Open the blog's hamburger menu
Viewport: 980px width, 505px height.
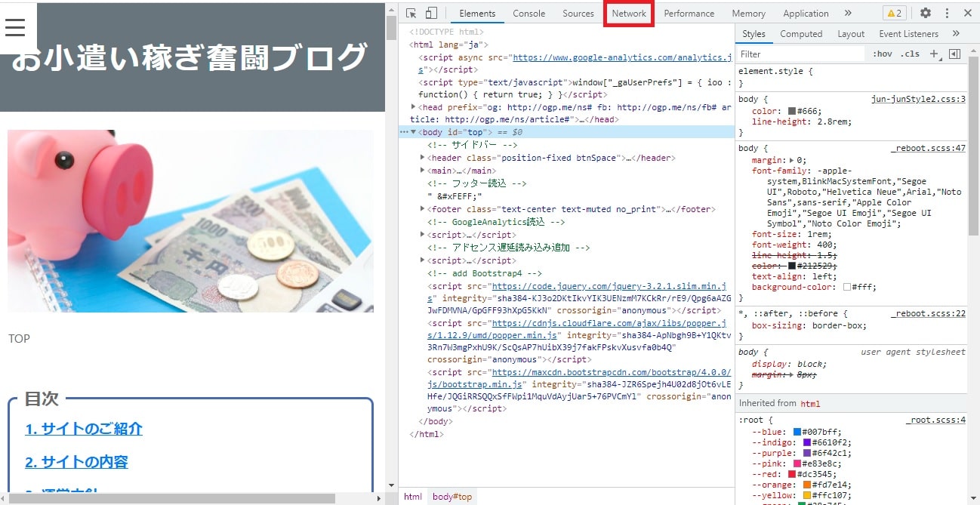[15, 28]
